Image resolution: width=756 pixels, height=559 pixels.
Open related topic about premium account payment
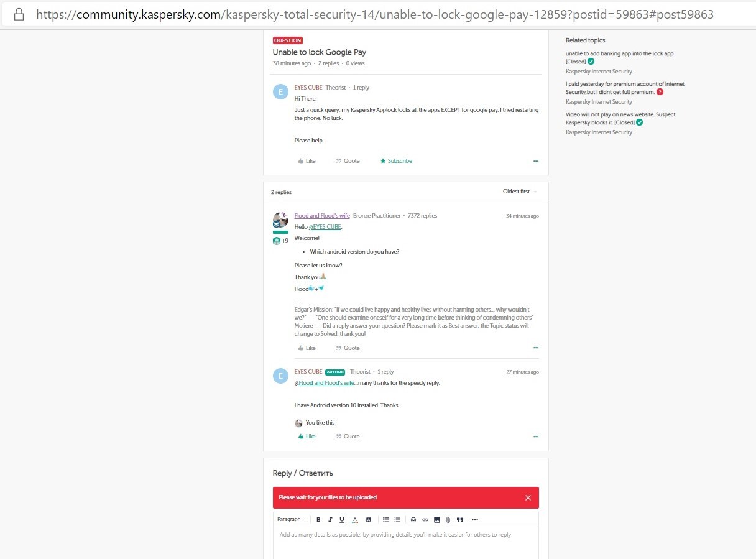pos(625,88)
